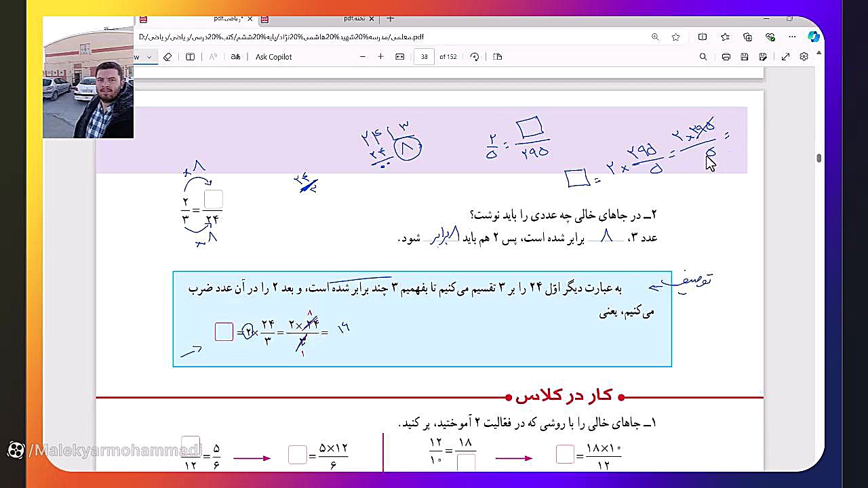Close the تخته.pdf tab

[372, 19]
